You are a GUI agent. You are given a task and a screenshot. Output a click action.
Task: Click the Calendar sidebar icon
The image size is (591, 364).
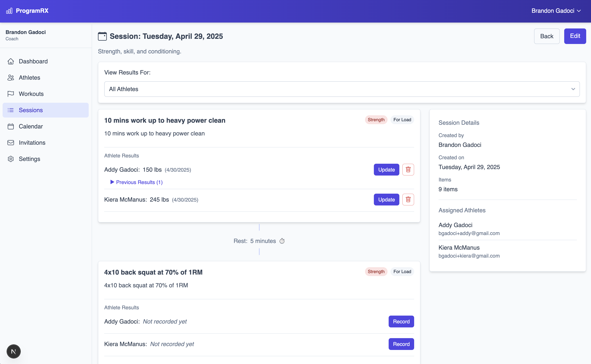coord(11,126)
